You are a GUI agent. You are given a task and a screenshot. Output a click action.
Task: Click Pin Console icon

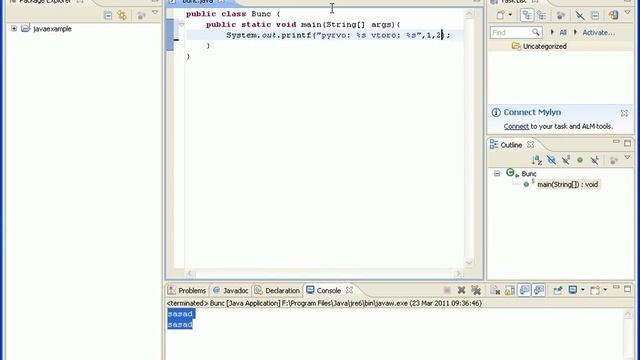coord(558,290)
